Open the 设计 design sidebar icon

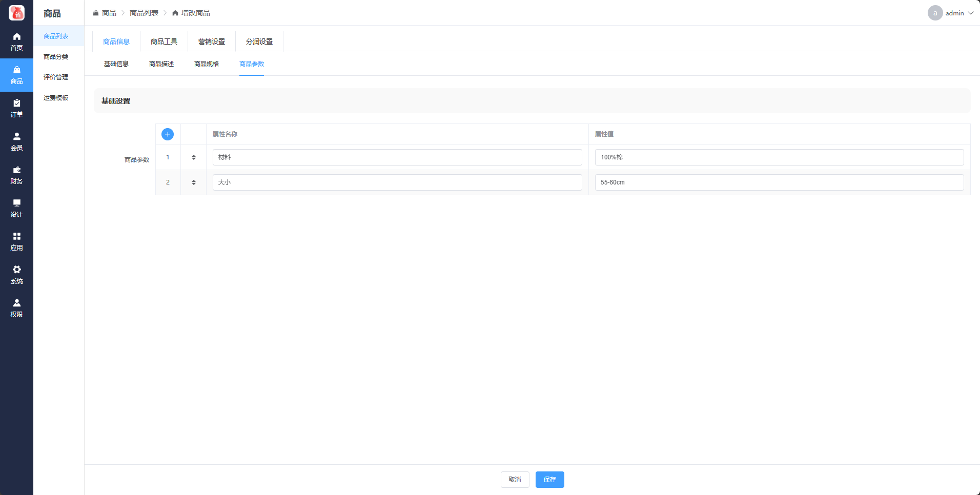[16, 208]
